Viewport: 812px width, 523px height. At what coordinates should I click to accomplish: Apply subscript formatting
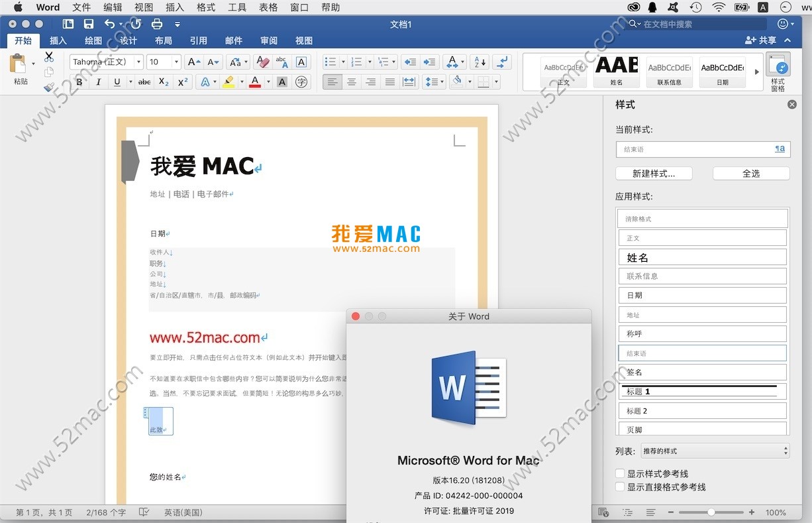coord(164,82)
